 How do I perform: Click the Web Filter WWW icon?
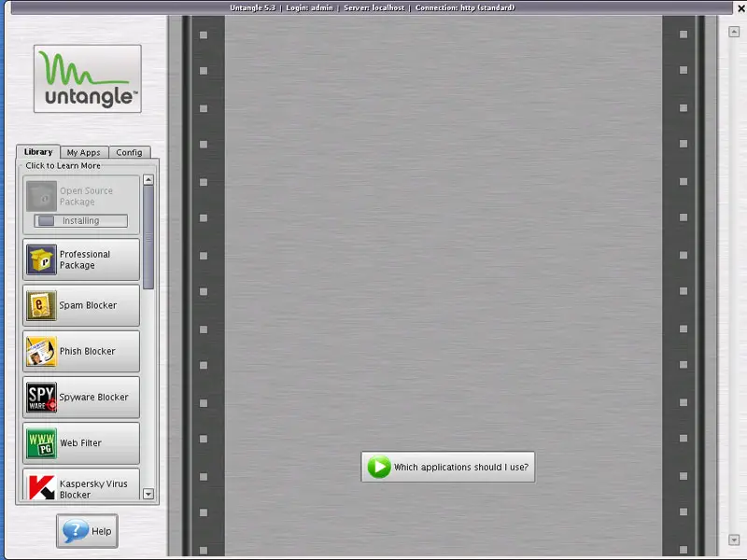(41, 443)
